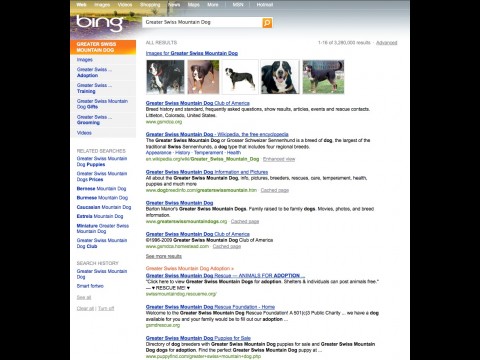Open the Videos tab in top bar
480x360 pixels.
(125, 5)
